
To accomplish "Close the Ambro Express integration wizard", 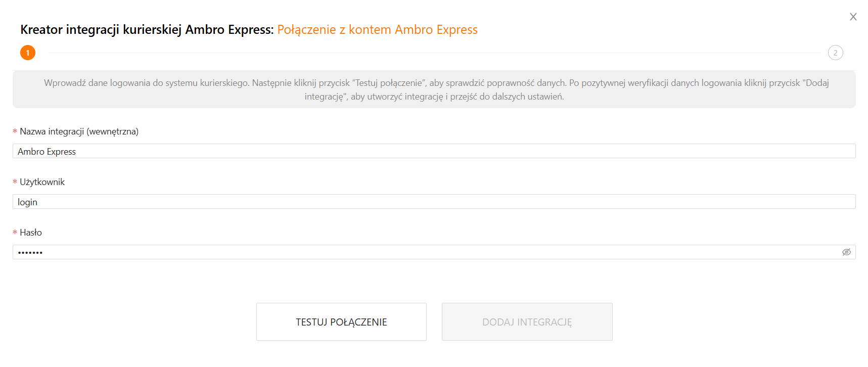I will pos(853,17).
